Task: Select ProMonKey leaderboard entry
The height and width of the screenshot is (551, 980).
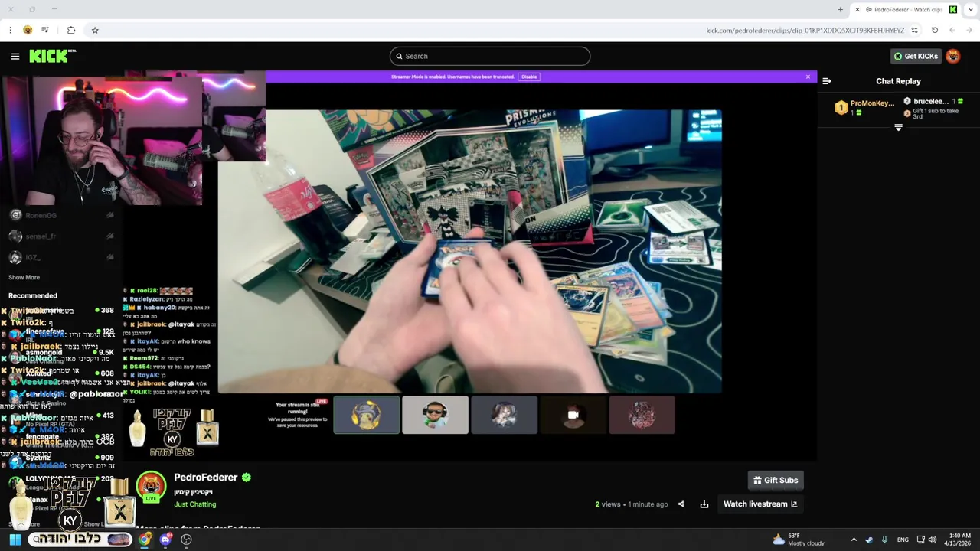Action: click(x=865, y=108)
